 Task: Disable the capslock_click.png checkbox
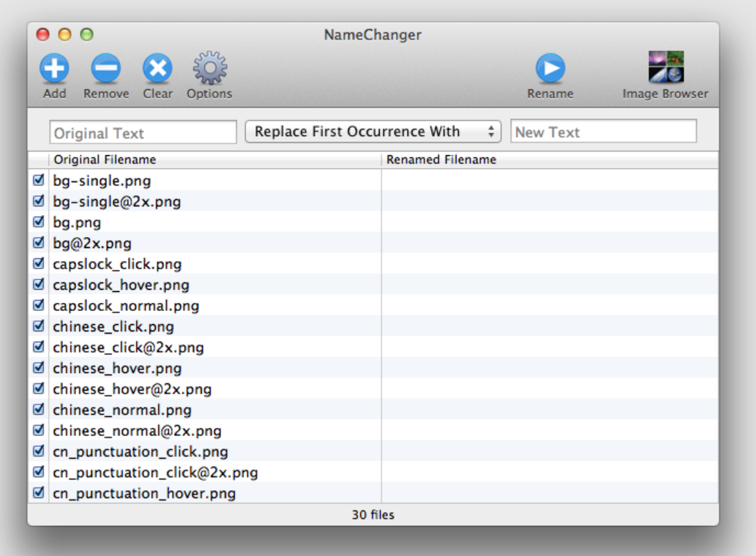pyautogui.click(x=39, y=263)
